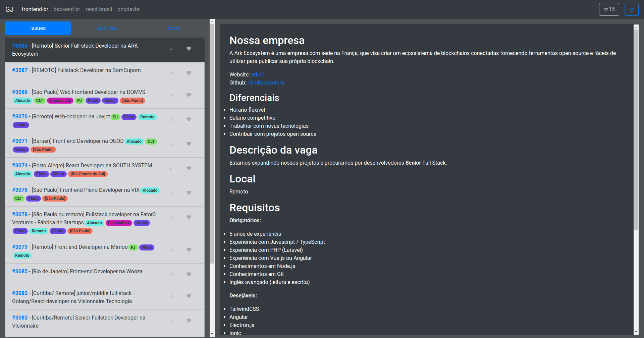Favorite issue #3079 Mimoo
The height and width of the screenshot is (338, 644).
tap(189, 250)
